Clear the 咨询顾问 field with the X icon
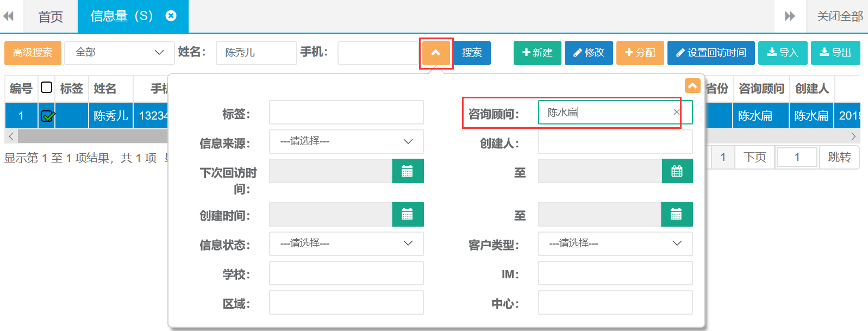 click(676, 112)
